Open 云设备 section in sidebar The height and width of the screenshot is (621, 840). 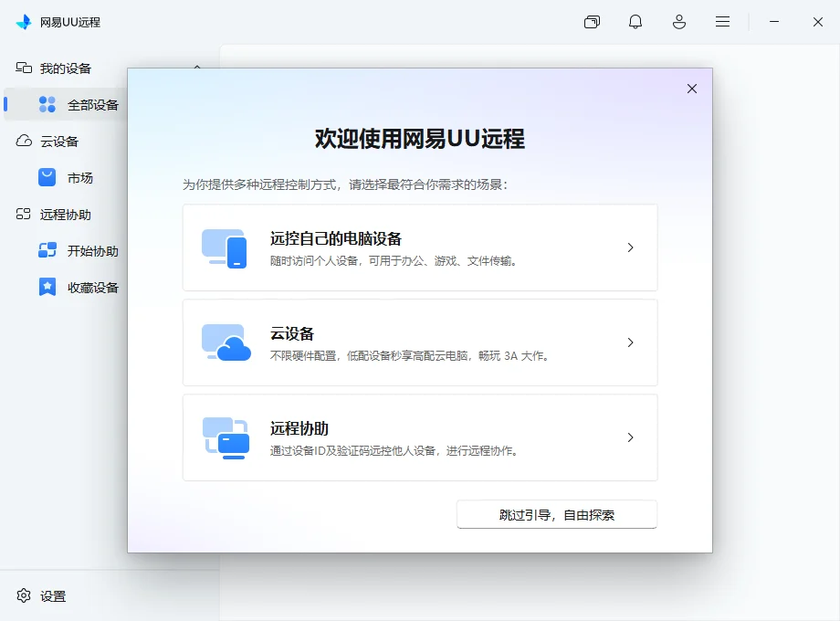(59, 142)
